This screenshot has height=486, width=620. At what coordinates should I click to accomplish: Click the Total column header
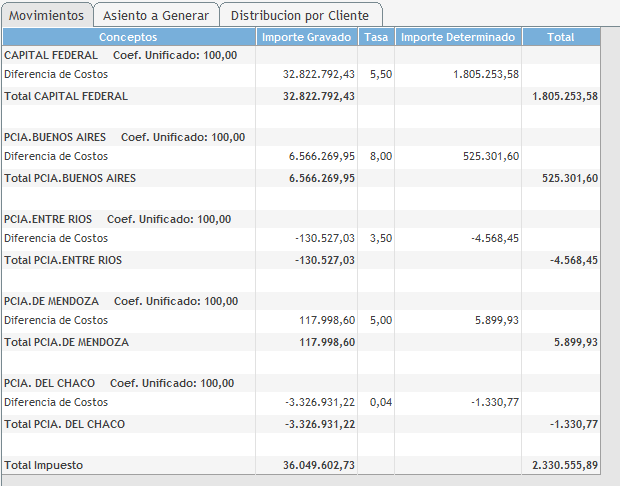(x=561, y=37)
